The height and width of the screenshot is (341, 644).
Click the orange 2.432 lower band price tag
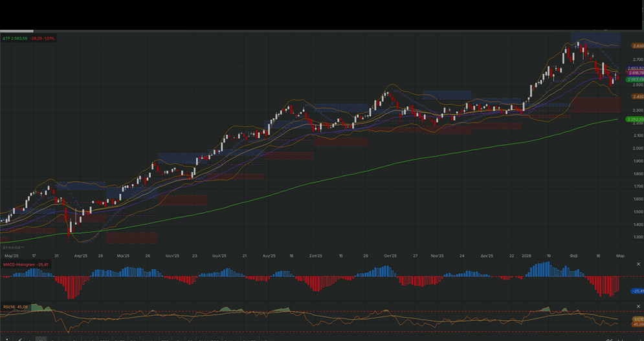638,96
